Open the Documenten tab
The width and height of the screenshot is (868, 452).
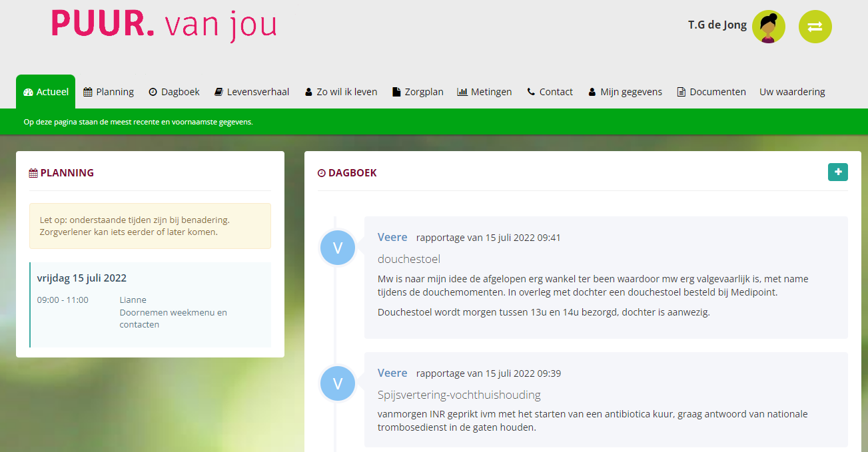click(x=711, y=92)
